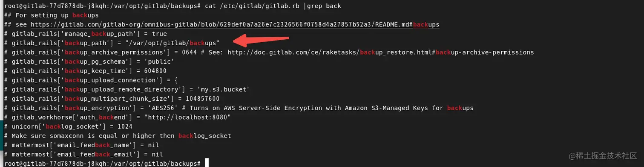
Task: Click the terminal cursor block at the prompt
Action: click(207, 163)
